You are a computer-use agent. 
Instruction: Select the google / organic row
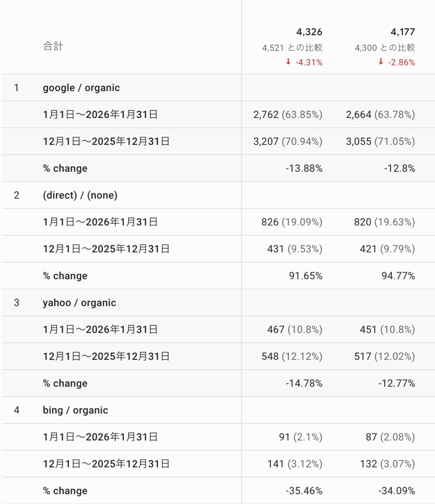[81, 88]
